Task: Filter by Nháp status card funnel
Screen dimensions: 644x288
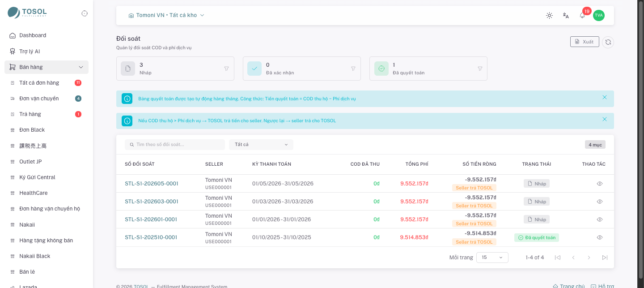Action: [226, 69]
